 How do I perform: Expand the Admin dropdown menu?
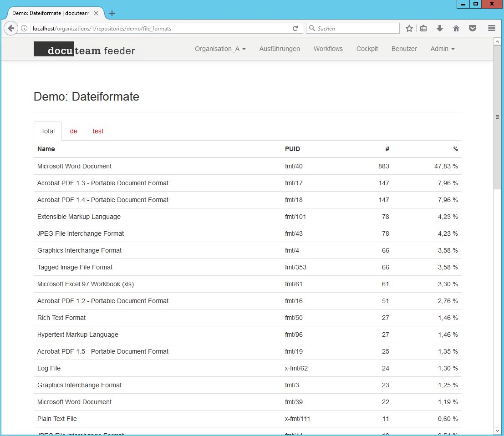coord(442,49)
